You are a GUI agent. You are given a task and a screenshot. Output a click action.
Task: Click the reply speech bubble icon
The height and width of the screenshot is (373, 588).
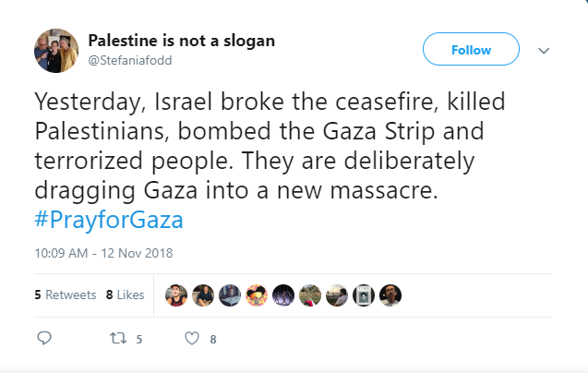point(44,338)
